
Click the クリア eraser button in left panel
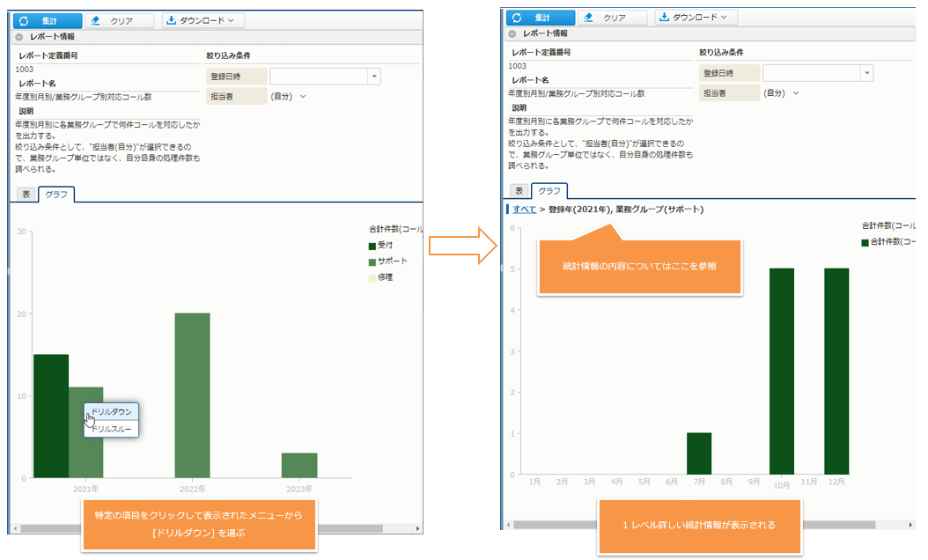(121, 20)
